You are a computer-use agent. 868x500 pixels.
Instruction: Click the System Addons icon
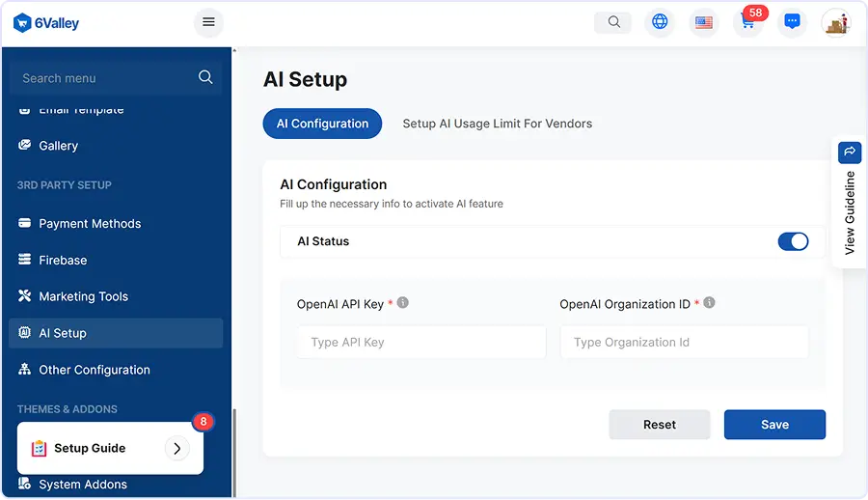tap(24, 484)
